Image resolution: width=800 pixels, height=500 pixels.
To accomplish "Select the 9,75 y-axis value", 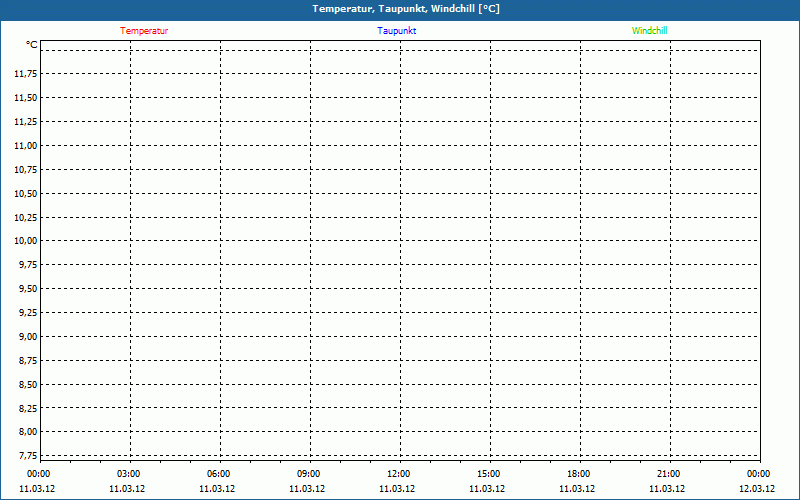I will [x=28, y=265].
